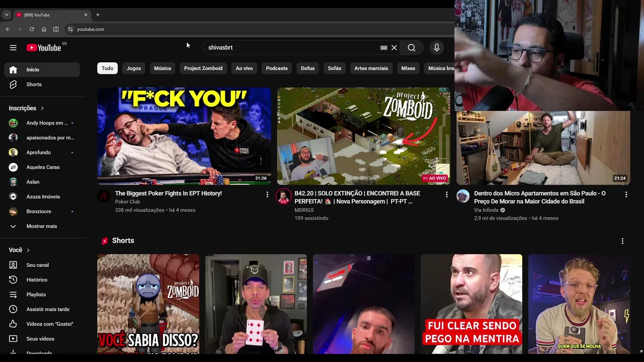The image size is (644, 362).
Task: Open the Aqueles Caras channel subscription
Action: (42, 167)
